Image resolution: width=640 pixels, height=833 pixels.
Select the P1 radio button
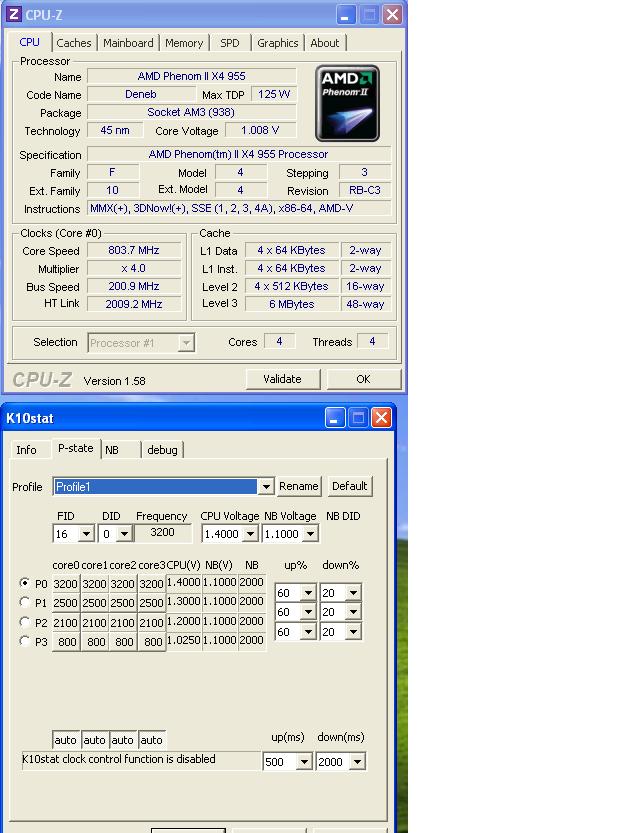point(24,602)
